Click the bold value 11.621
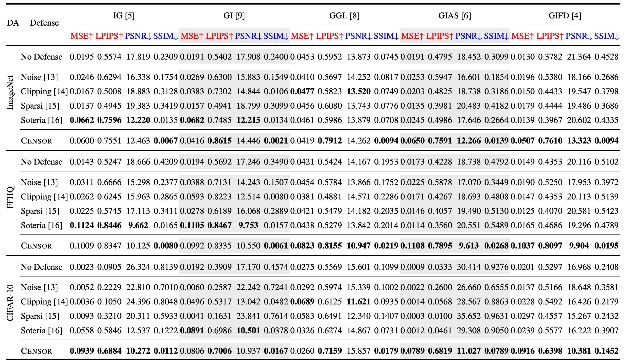Screen dimensions: 626x364 point(358,302)
